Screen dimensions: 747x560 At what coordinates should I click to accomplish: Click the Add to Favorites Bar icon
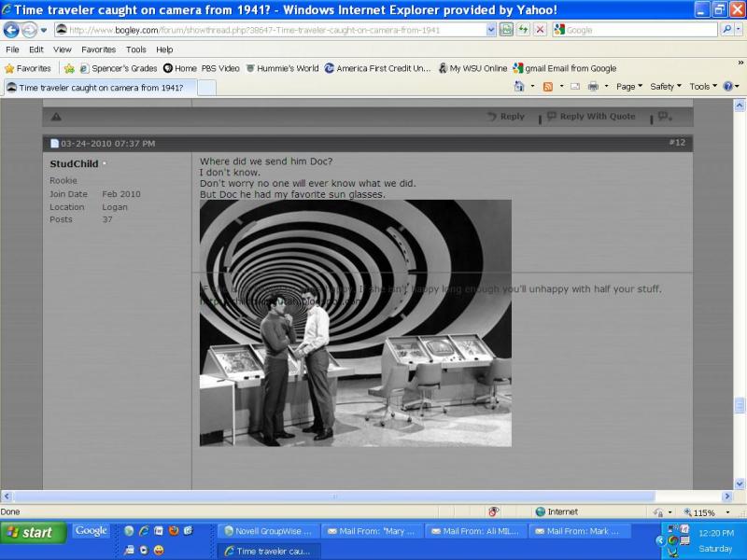click(x=69, y=68)
